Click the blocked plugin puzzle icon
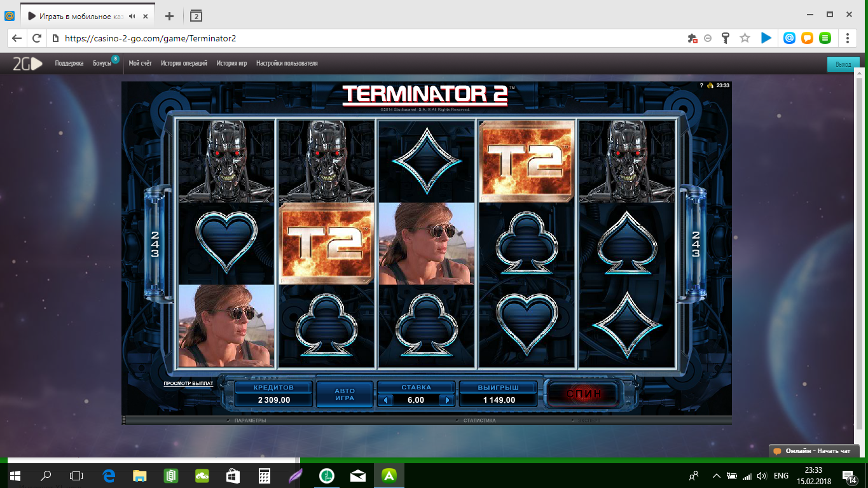 [693, 38]
